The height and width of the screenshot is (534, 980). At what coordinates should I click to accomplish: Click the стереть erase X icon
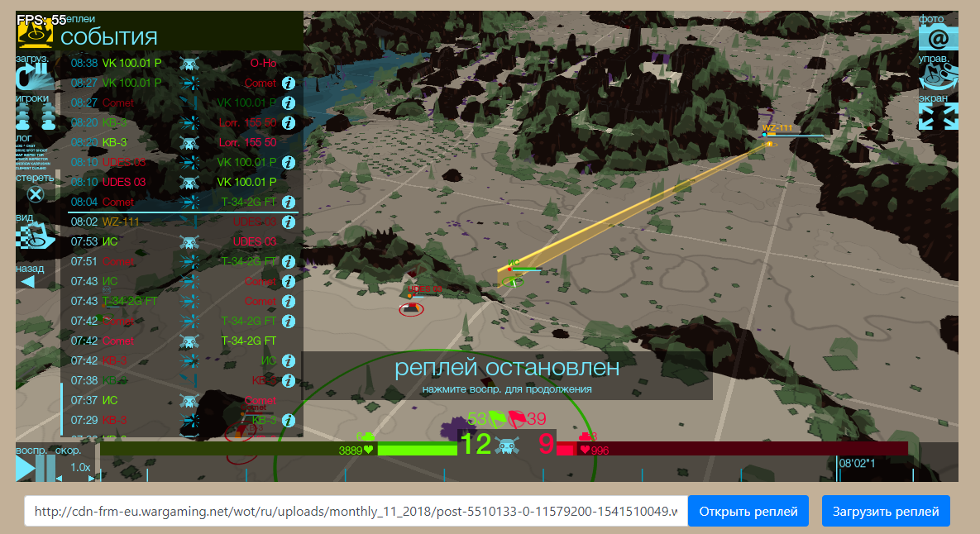(x=36, y=194)
